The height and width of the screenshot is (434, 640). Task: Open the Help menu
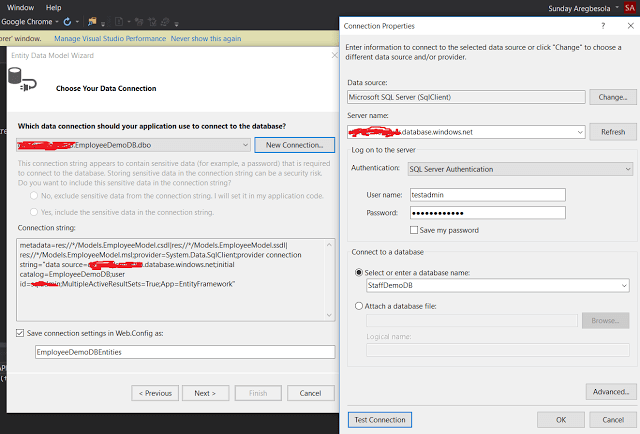(x=53, y=8)
